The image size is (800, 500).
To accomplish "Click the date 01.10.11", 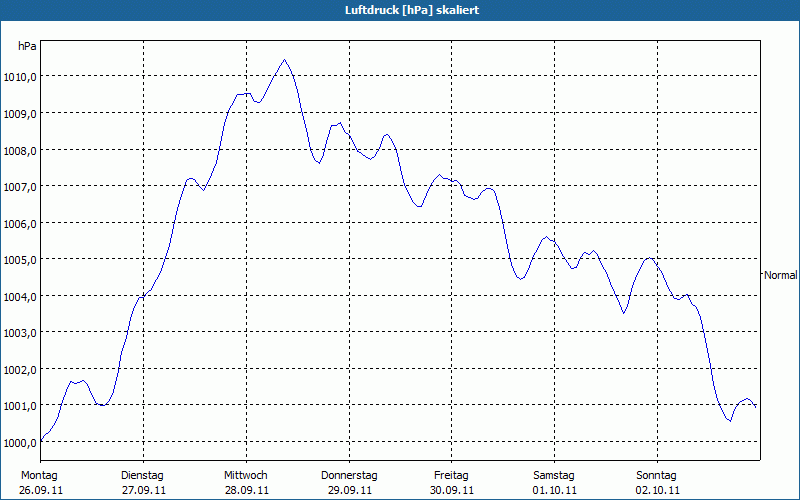I will tap(555, 490).
